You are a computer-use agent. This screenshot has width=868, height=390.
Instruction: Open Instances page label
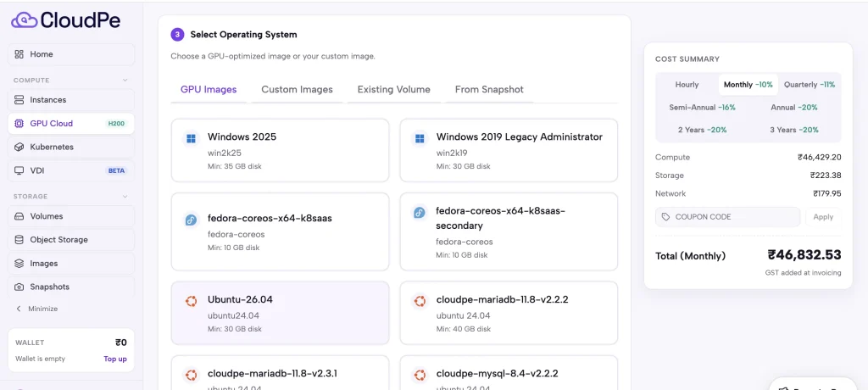click(x=48, y=100)
